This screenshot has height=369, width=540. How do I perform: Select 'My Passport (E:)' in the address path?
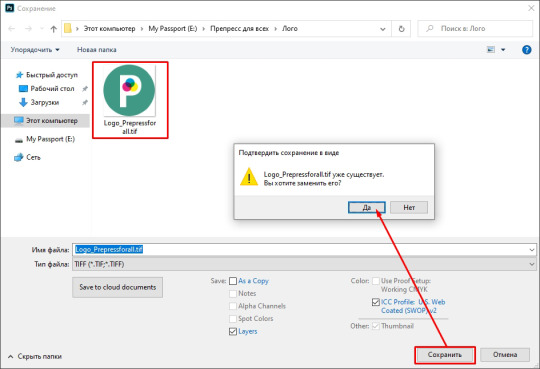point(173,29)
